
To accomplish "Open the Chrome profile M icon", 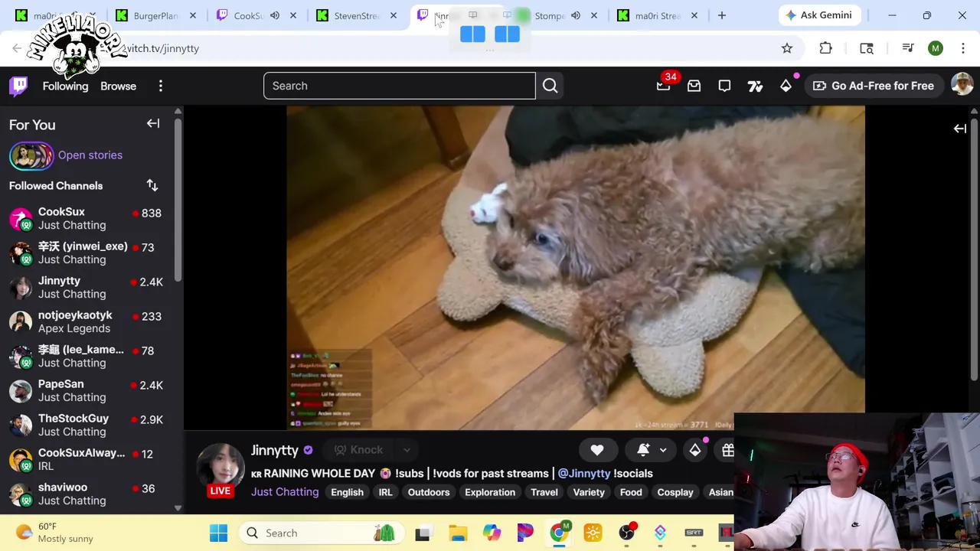I will pyautogui.click(x=935, y=48).
